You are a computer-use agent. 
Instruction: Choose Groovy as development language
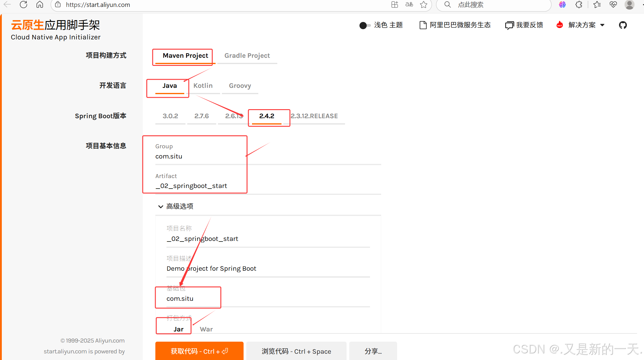click(x=240, y=86)
